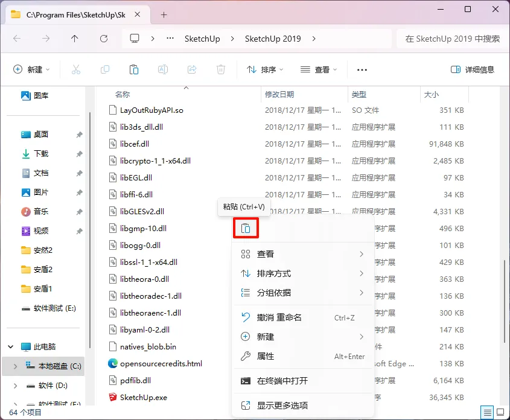Open Documents in the sidebar
The width and height of the screenshot is (510, 420).
pos(35,173)
